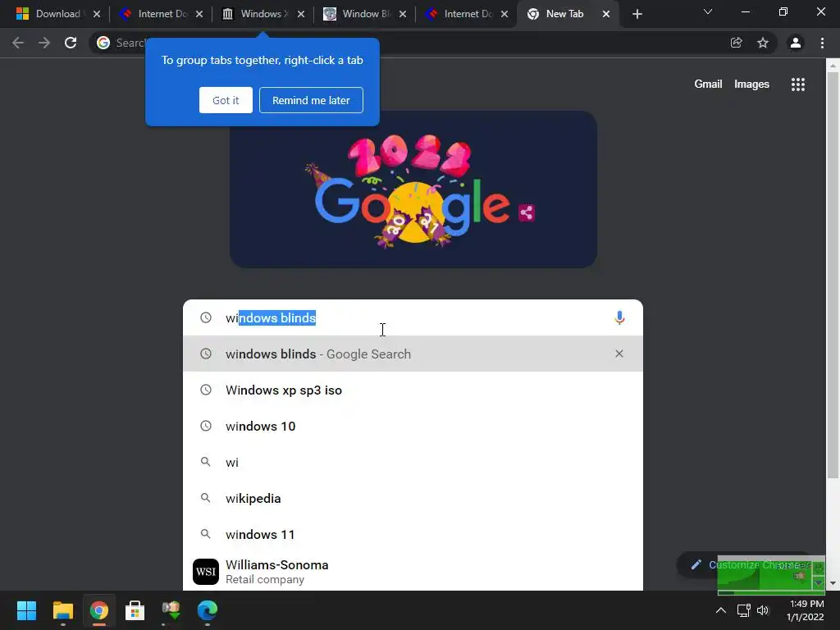
Task: Click the clock icon of the search box
Action: (206, 317)
